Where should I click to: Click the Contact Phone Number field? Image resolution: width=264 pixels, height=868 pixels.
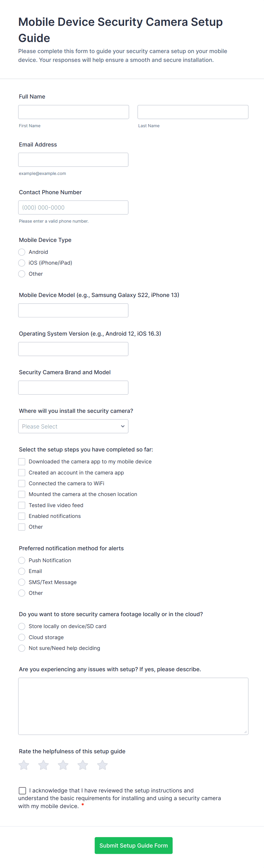[73, 208]
